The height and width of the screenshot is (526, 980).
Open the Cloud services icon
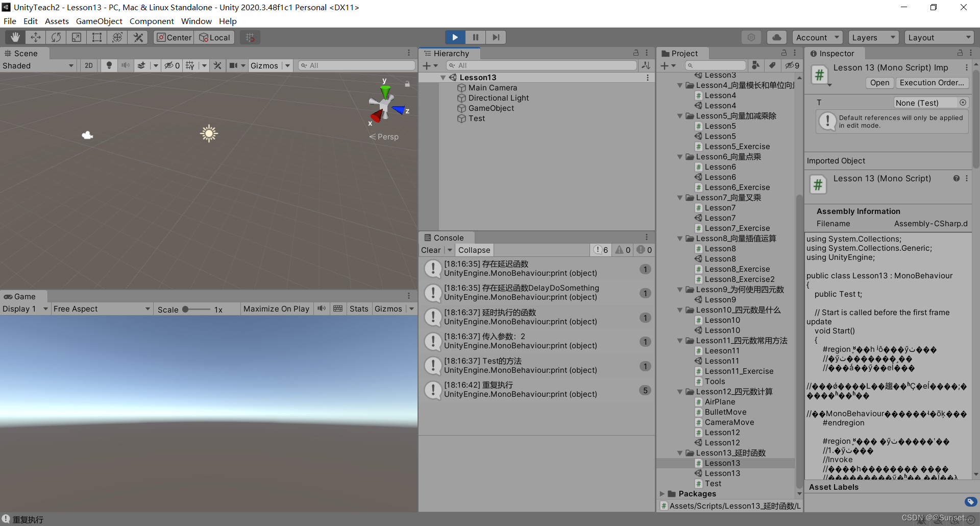pos(776,37)
